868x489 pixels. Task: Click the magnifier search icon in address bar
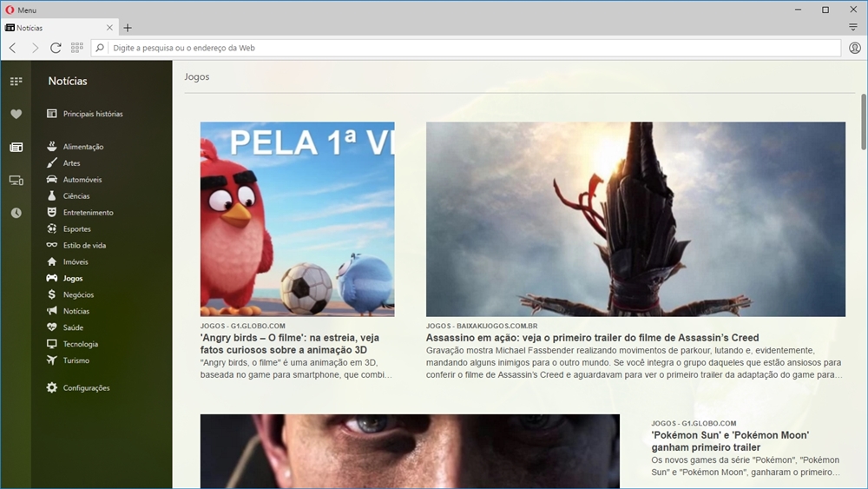point(100,48)
